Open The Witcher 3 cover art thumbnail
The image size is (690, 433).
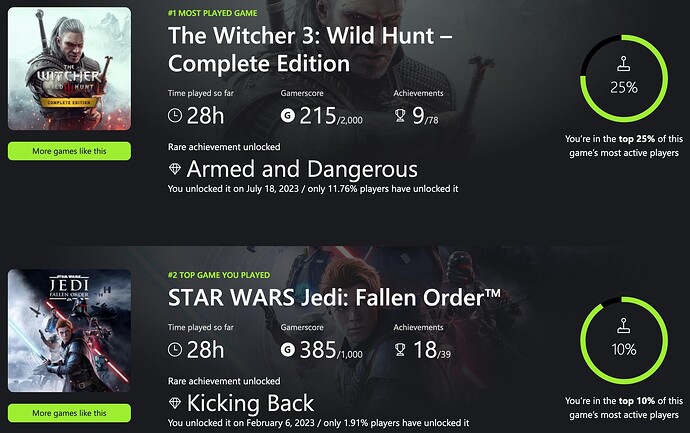[69, 68]
